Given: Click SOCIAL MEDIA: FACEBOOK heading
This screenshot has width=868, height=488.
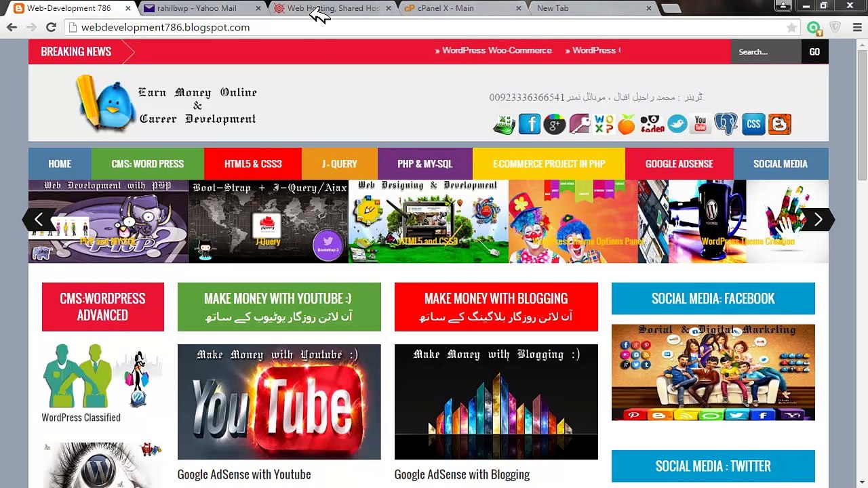Looking at the screenshot, I should tap(713, 299).
